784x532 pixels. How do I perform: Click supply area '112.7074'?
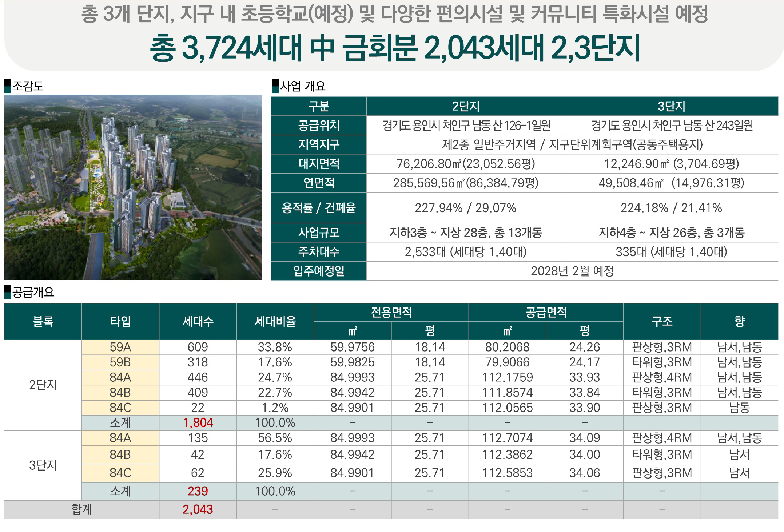508,438
